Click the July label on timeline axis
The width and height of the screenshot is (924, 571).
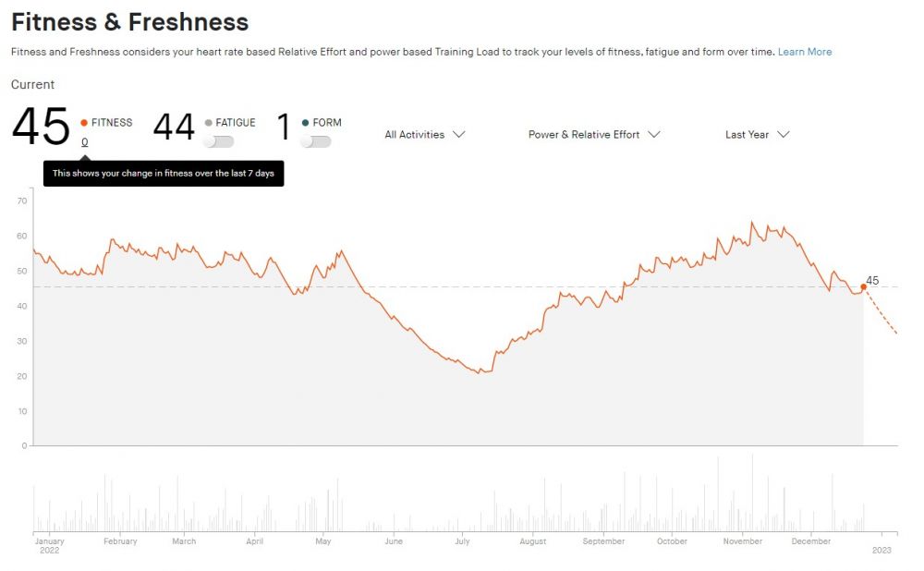tap(462, 541)
